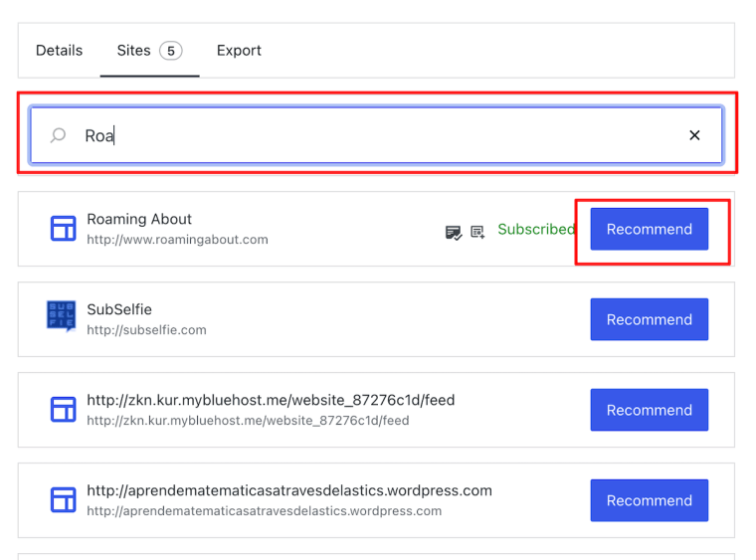Image resolution: width=756 pixels, height=560 pixels.
Task: Clear the search field with the X
Action: coord(694,135)
